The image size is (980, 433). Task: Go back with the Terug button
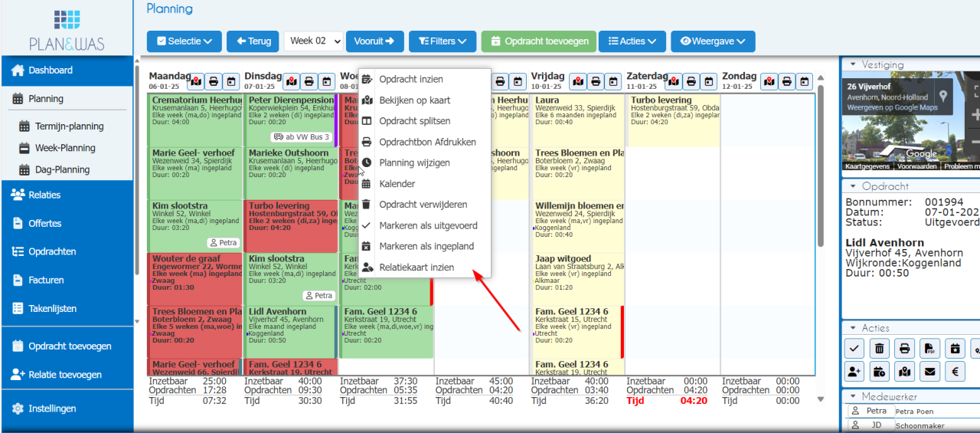[253, 41]
